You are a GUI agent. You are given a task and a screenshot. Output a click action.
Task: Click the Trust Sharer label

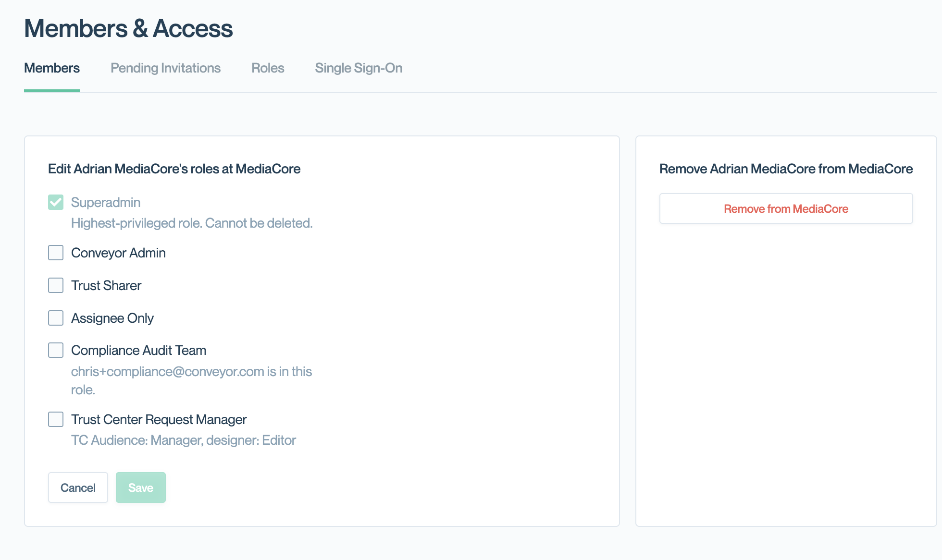(106, 285)
